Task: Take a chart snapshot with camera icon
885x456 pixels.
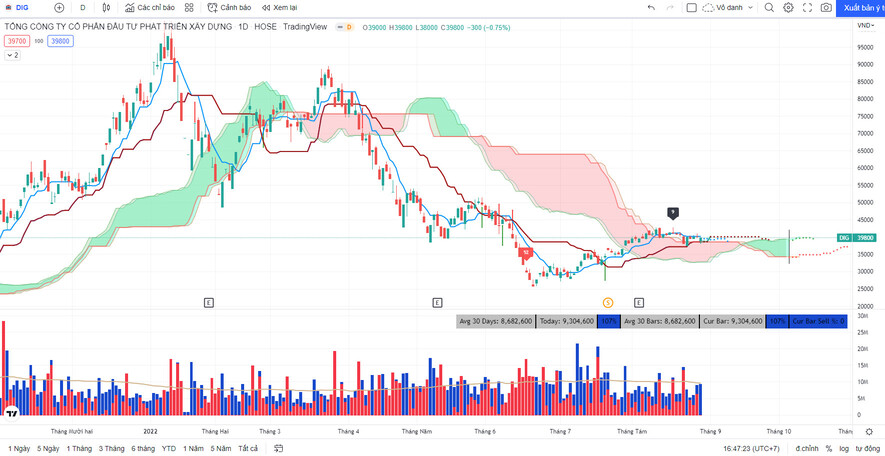Action: (x=826, y=7)
